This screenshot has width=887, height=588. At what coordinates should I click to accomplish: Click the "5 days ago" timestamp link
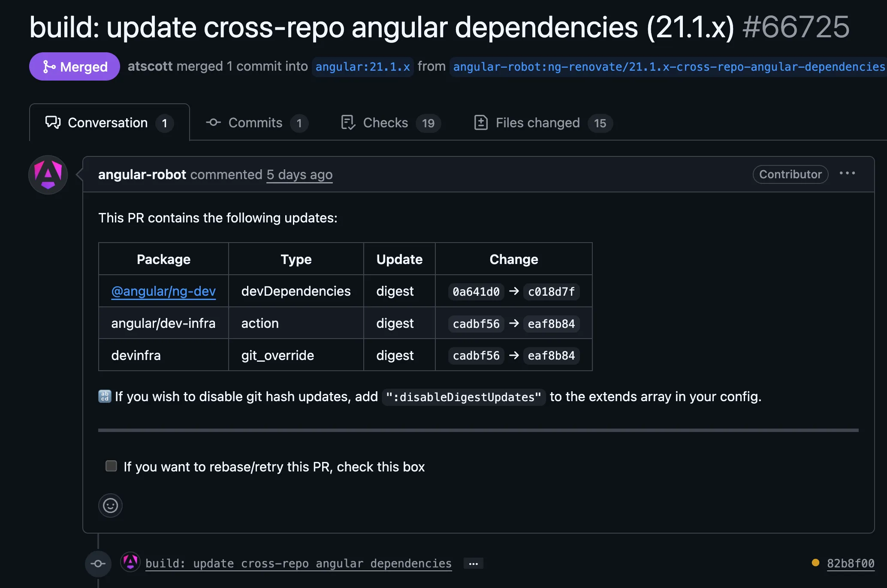tap(299, 175)
